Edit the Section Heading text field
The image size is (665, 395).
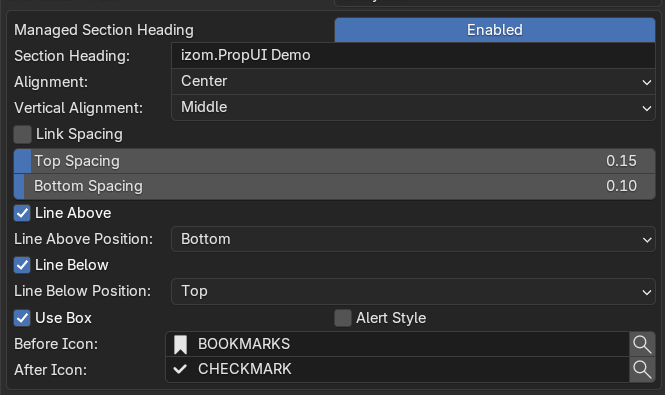(x=414, y=55)
